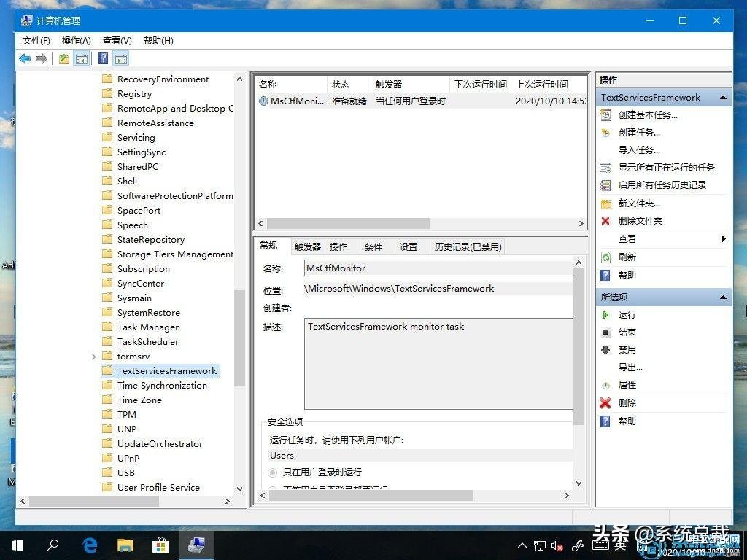The image size is (747, 560).
Task: Open the 查看(V) menu
Action: pyautogui.click(x=117, y=41)
